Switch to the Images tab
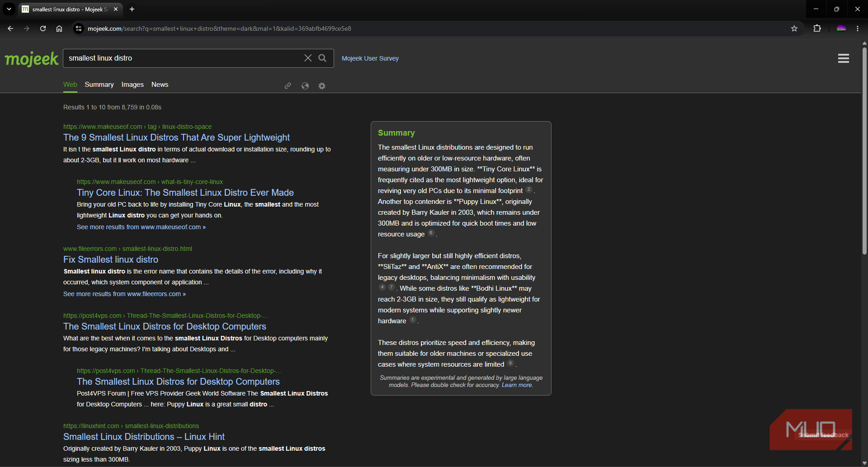This screenshot has width=868, height=467. (x=132, y=85)
